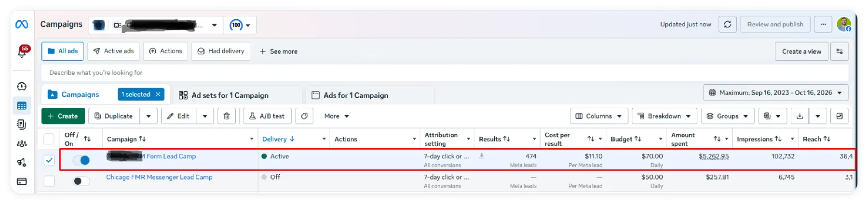Sort Cost per result column arrows
The image size is (868, 205).
pos(591,139)
